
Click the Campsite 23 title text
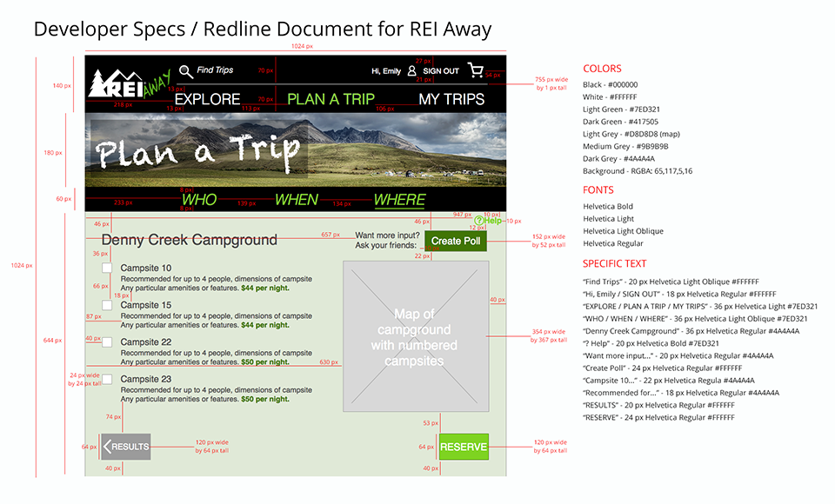coord(146,379)
